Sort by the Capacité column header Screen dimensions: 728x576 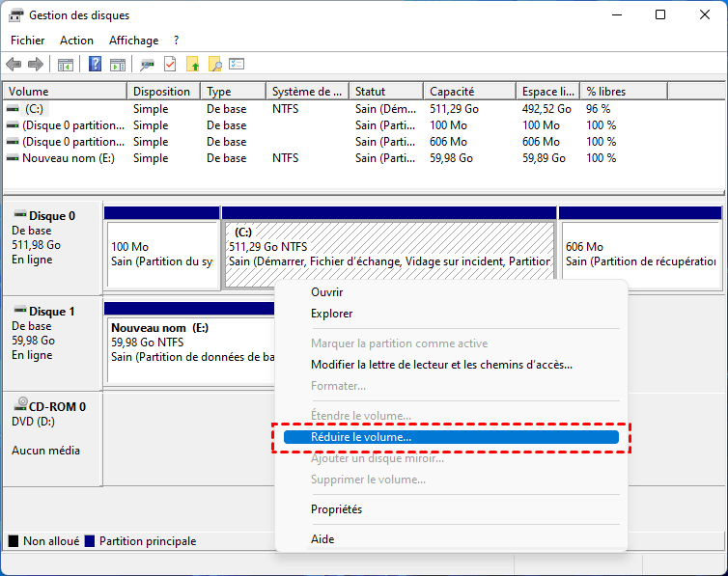coord(451,92)
